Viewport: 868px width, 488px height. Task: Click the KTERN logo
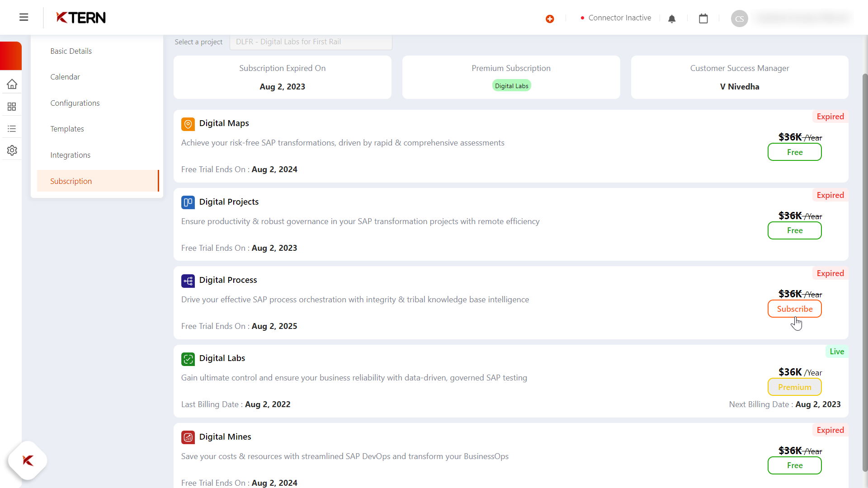point(81,18)
